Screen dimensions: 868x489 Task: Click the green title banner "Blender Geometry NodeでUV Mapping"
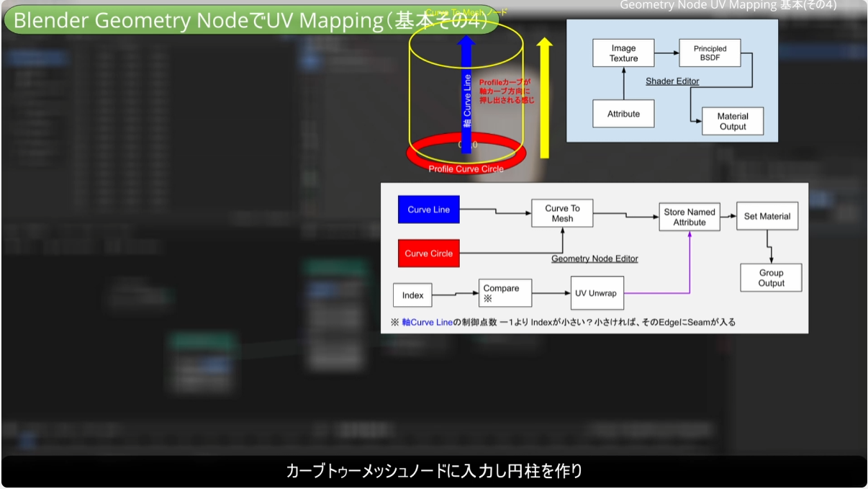tap(251, 21)
